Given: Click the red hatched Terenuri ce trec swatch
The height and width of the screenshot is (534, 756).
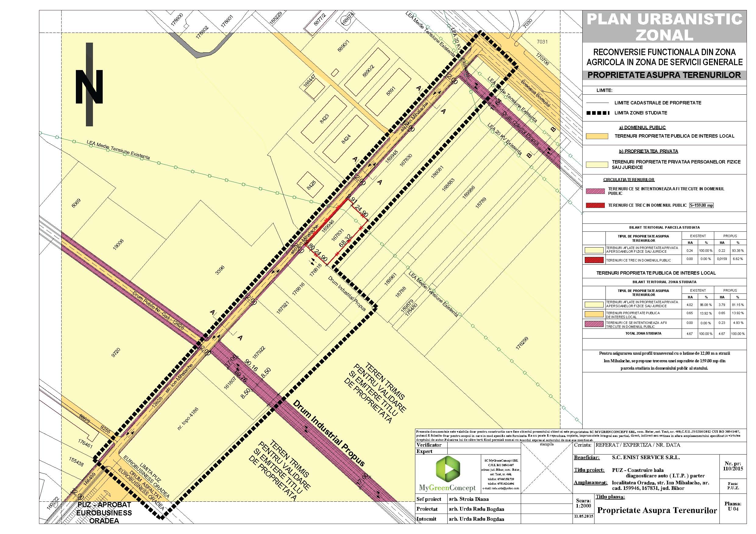Looking at the screenshot, I should point(595,205).
